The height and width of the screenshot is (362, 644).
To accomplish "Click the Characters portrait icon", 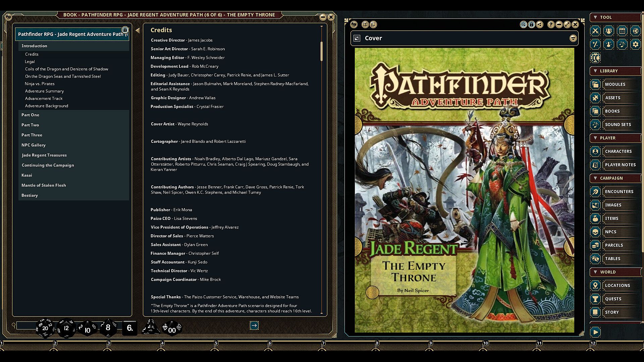I will coord(595,152).
